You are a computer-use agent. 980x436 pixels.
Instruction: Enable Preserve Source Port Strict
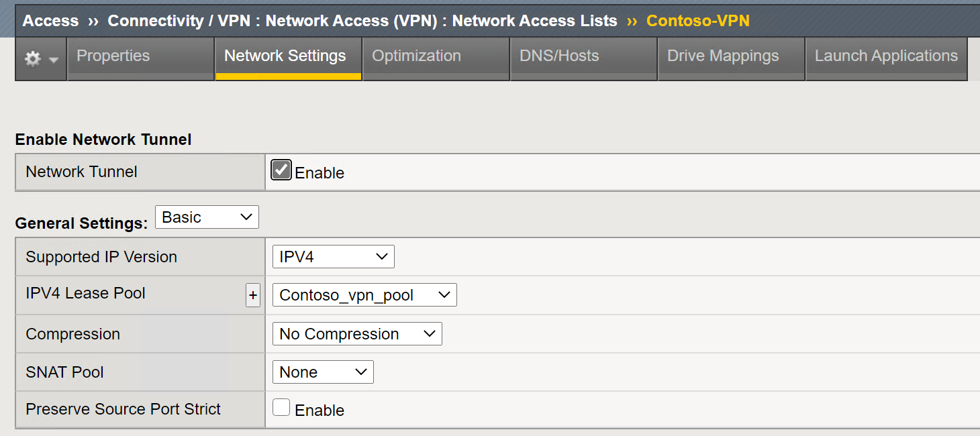tap(281, 407)
